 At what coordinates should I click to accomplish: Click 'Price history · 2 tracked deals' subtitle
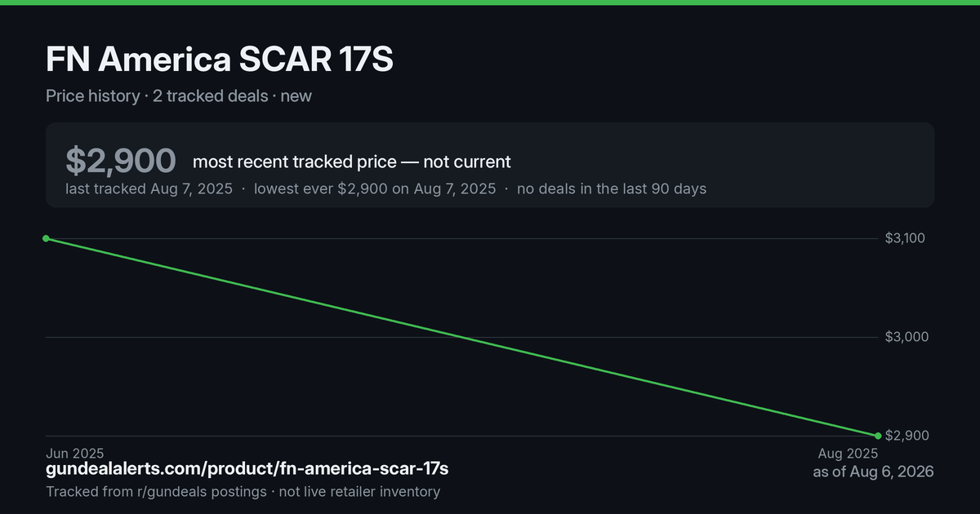tap(157, 95)
